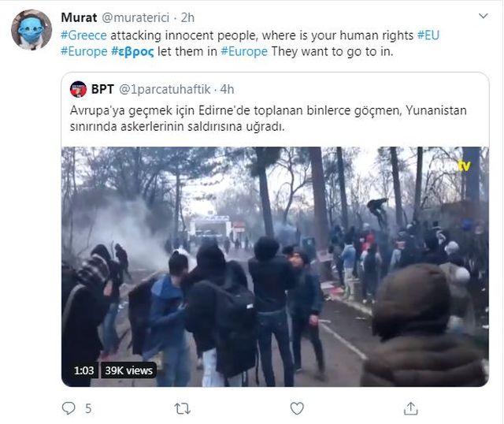504x424 pixels.
Task: Play the embedded border video
Action: pos(275,266)
